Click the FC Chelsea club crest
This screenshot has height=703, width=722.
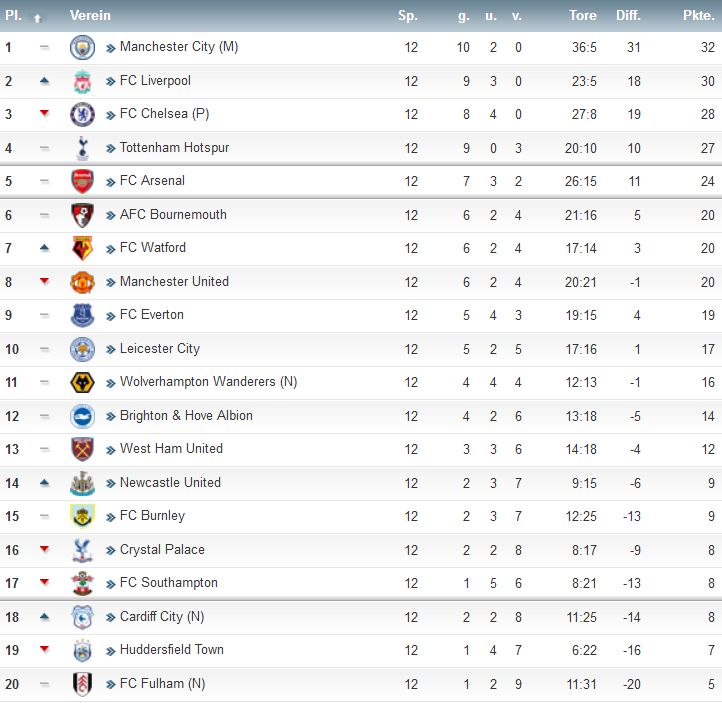click(x=82, y=115)
